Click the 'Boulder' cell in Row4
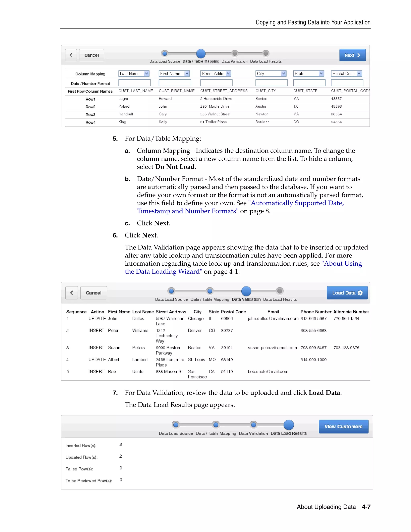 [x=262, y=122]
